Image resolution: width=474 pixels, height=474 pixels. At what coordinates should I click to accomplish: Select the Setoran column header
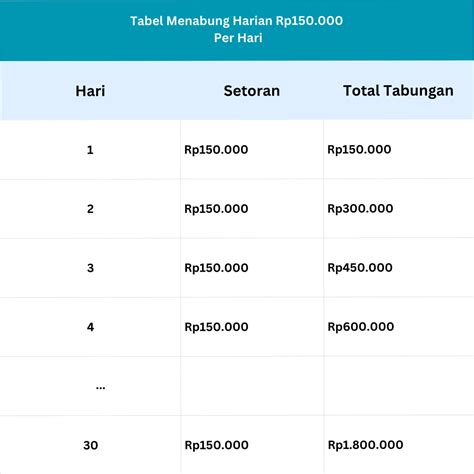point(252,91)
